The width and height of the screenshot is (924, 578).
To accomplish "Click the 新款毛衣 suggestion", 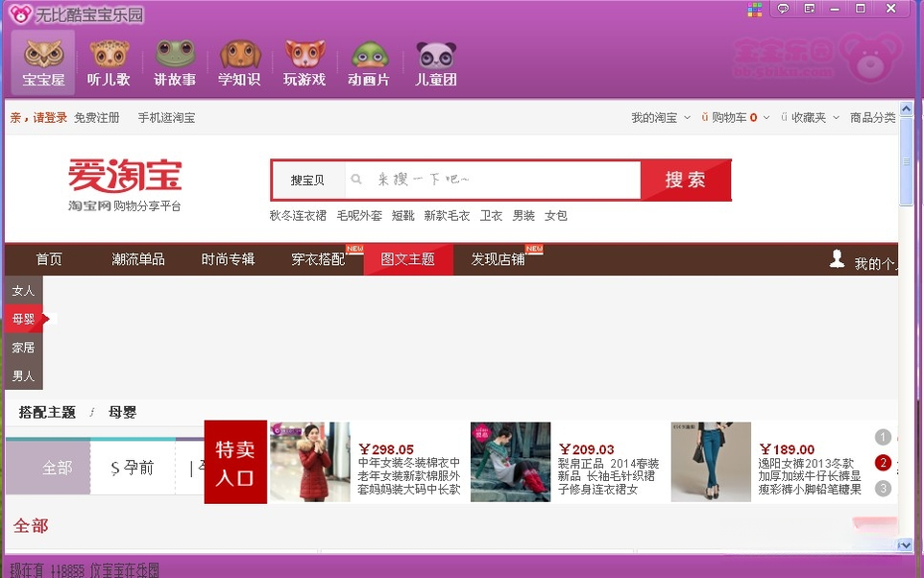I will tap(447, 216).
